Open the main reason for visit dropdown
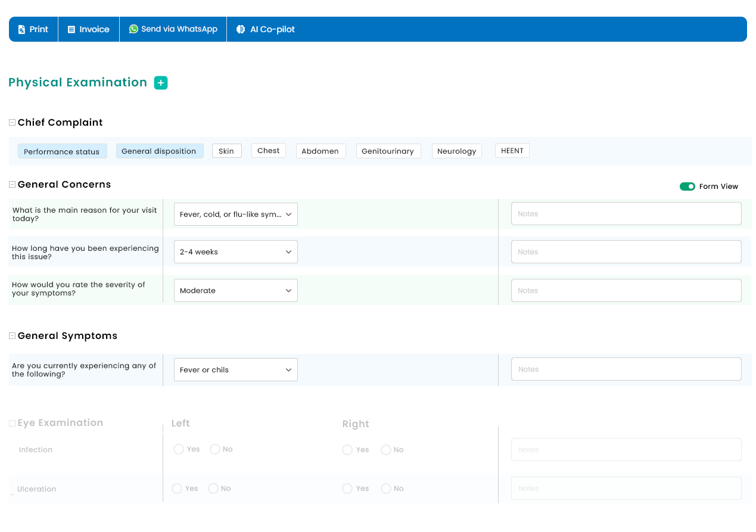Image resolution: width=756 pixels, height=532 pixels. pos(235,214)
